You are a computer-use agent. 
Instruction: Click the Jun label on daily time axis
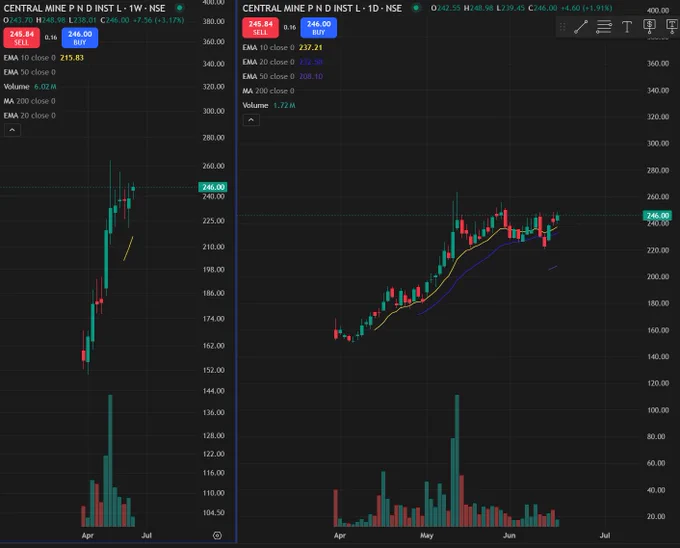[x=509, y=535]
